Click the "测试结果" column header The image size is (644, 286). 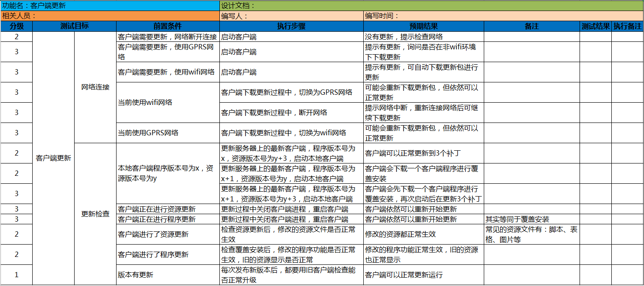click(595, 26)
